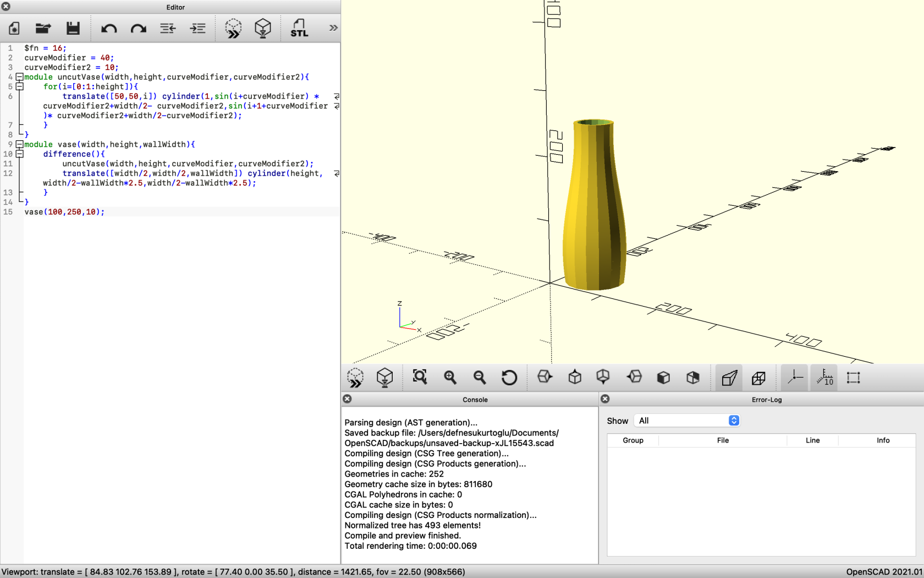Viewport: 924px width, 578px height.
Task: Toggle axes display
Action: tap(795, 378)
